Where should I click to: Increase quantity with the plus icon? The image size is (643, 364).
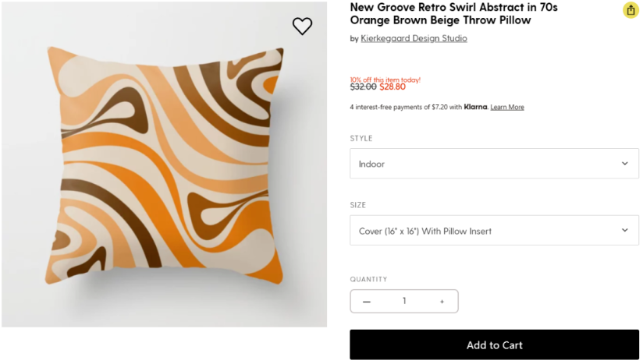pyautogui.click(x=442, y=302)
